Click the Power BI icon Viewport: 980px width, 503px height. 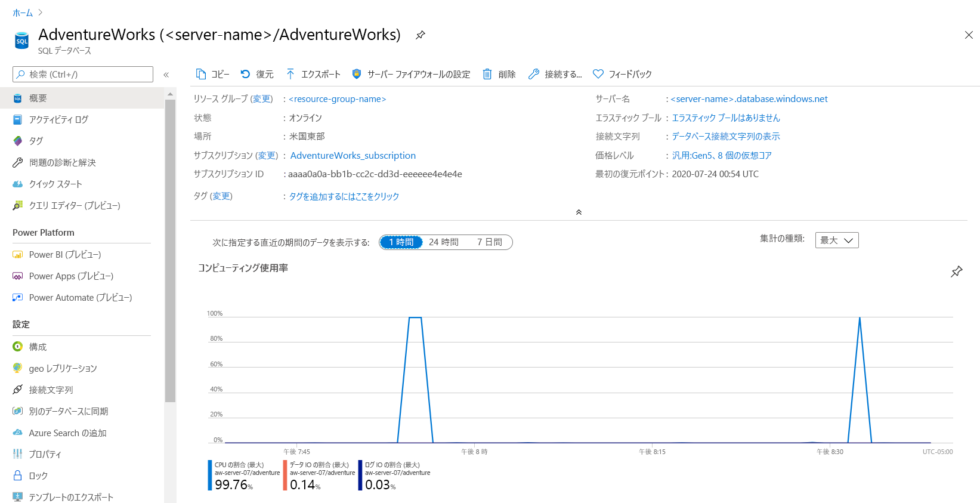pos(18,254)
